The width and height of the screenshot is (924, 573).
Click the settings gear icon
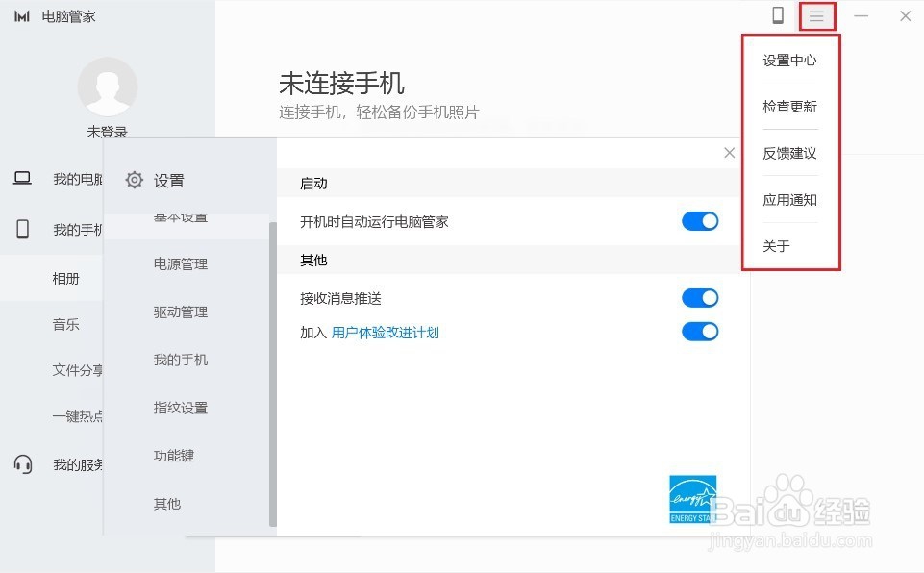pos(134,179)
